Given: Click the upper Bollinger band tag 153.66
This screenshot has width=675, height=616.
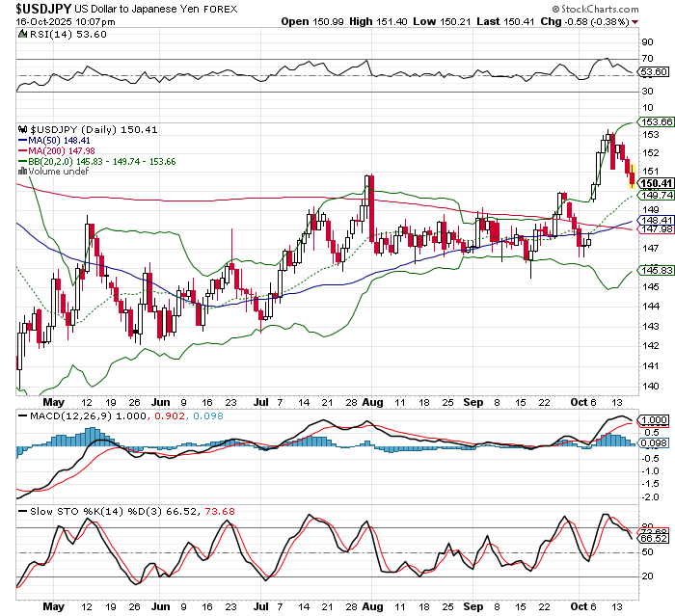Looking at the screenshot, I should pyautogui.click(x=654, y=121).
